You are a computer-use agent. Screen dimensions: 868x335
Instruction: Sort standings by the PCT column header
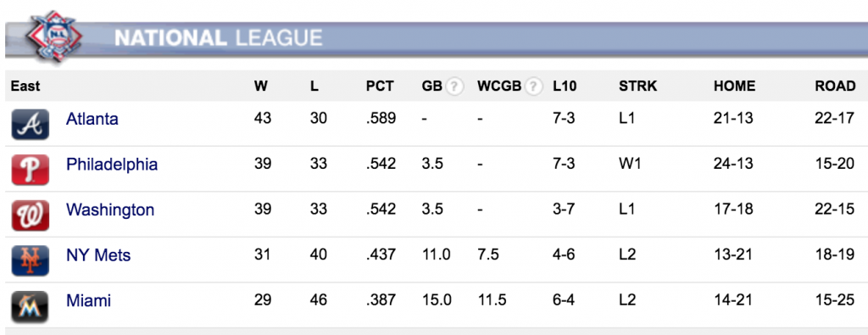(380, 87)
